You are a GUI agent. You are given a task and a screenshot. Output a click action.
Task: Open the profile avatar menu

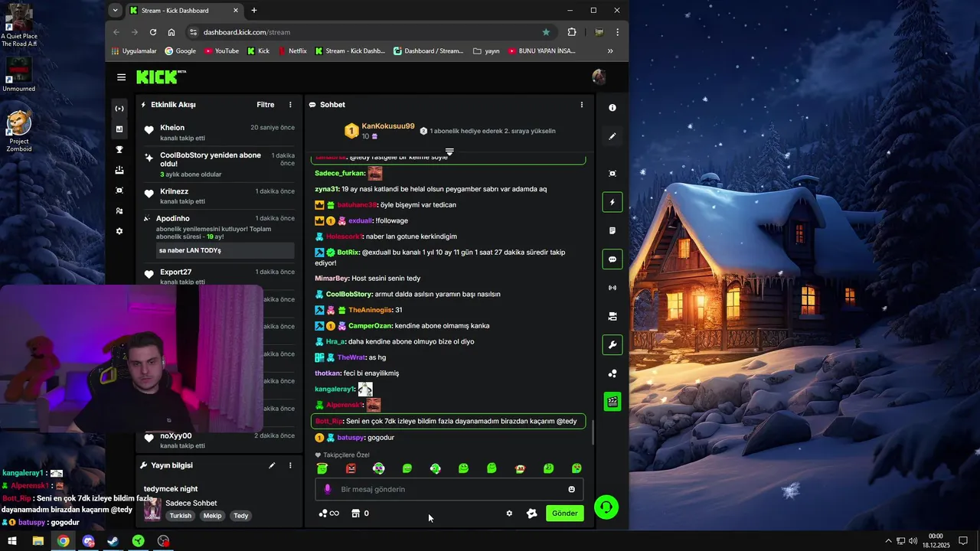click(599, 77)
